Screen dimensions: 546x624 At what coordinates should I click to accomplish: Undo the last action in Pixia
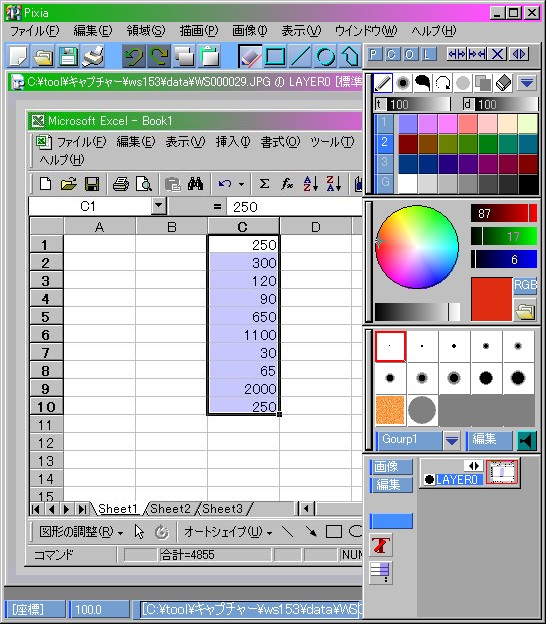134,56
